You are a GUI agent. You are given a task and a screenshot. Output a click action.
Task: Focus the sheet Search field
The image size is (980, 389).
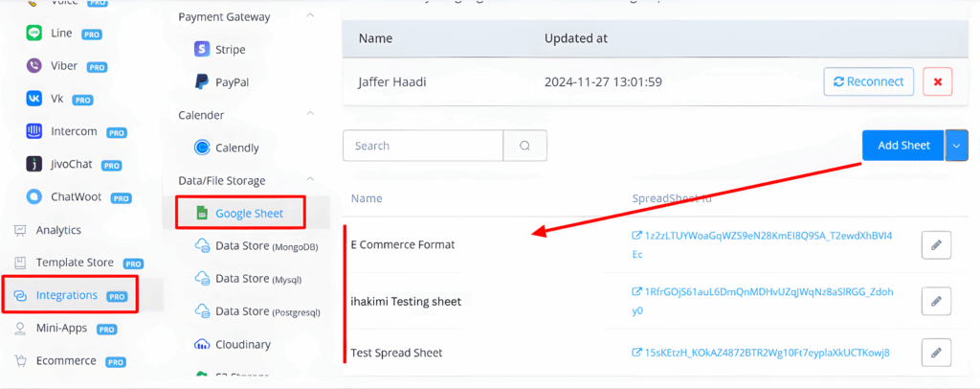(423, 147)
